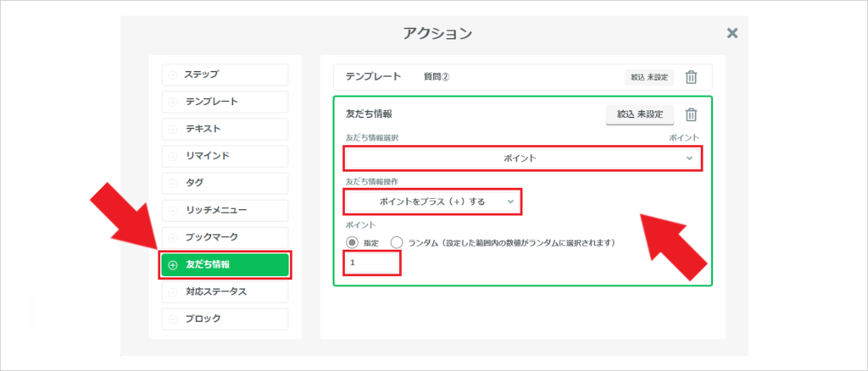Screen dimensions: 868x371
Task: Click the chevron arrow of ポイント dropdown
Action: pos(689,158)
